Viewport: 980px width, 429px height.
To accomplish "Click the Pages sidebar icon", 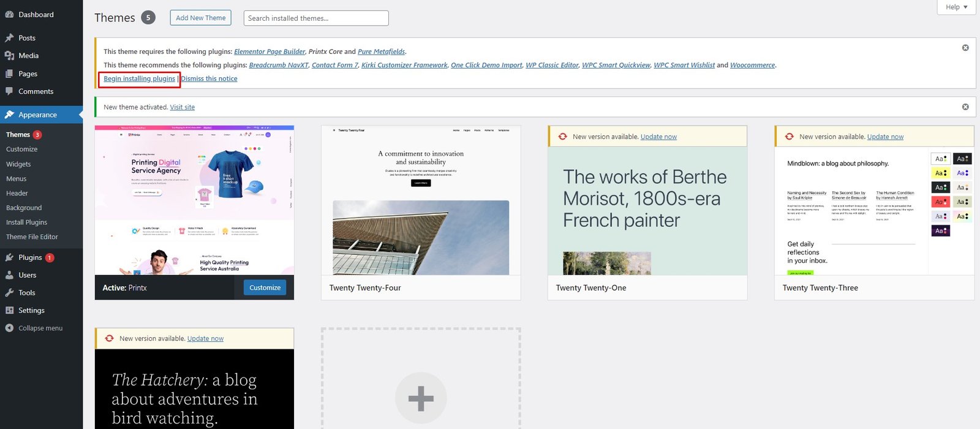I will pos(9,74).
